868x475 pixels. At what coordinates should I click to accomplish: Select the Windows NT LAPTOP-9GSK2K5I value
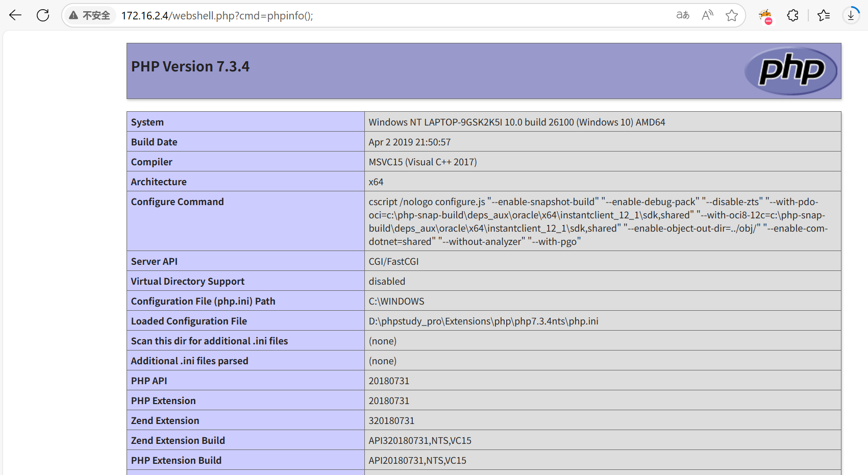[x=517, y=122]
